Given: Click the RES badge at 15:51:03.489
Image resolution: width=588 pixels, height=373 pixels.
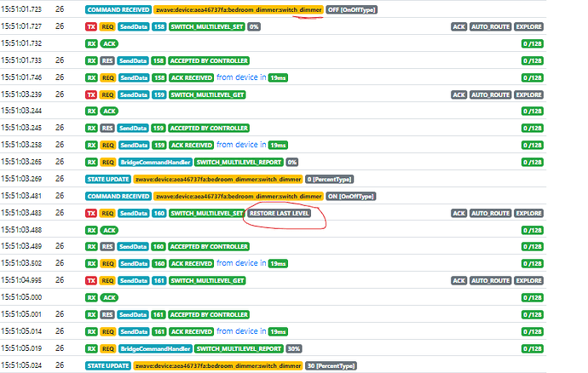Looking at the screenshot, I should (107, 247).
